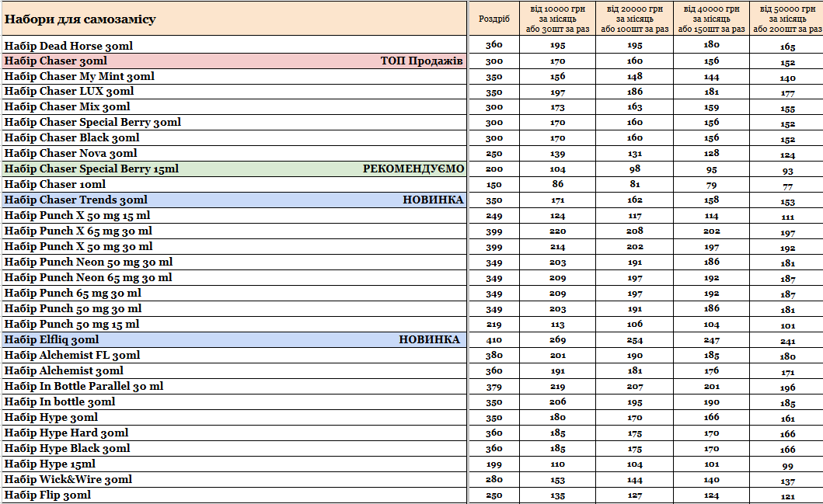Click the 'Набори для самозамісу' table header
Viewport: 823px width, 504px height.
coord(81,19)
